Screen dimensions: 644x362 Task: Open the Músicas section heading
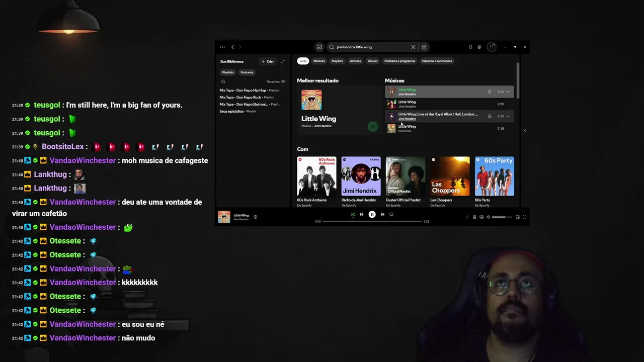click(394, 80)
